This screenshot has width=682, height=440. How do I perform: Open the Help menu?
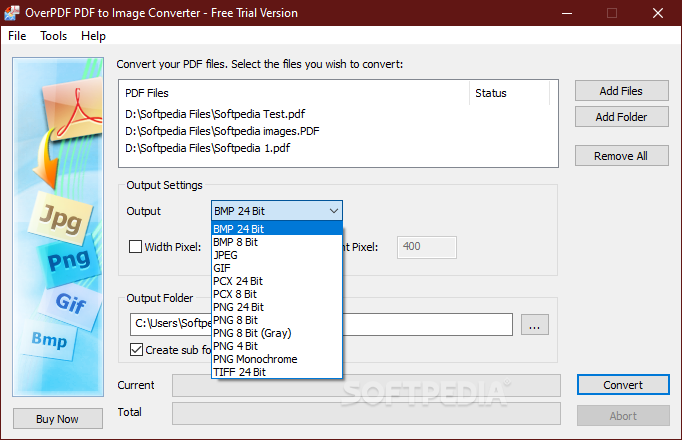[x=93, y=36]
